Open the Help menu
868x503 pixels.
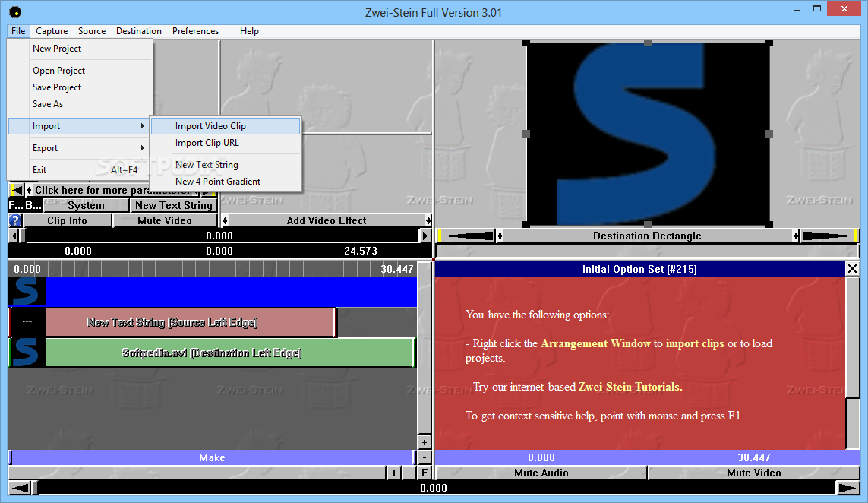pyautogui.click(x=249, y=31)
